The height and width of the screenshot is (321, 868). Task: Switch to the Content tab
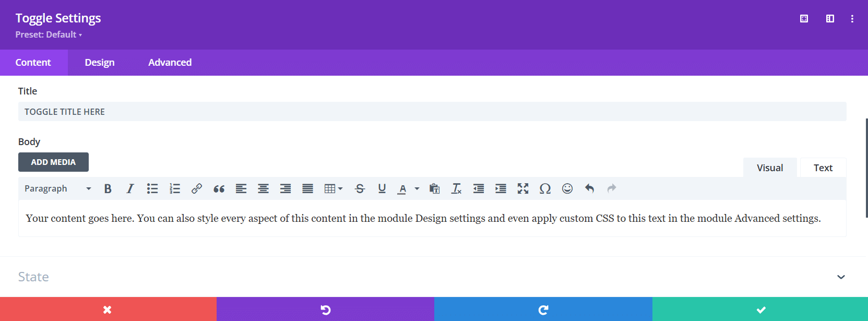click(33, 63)
